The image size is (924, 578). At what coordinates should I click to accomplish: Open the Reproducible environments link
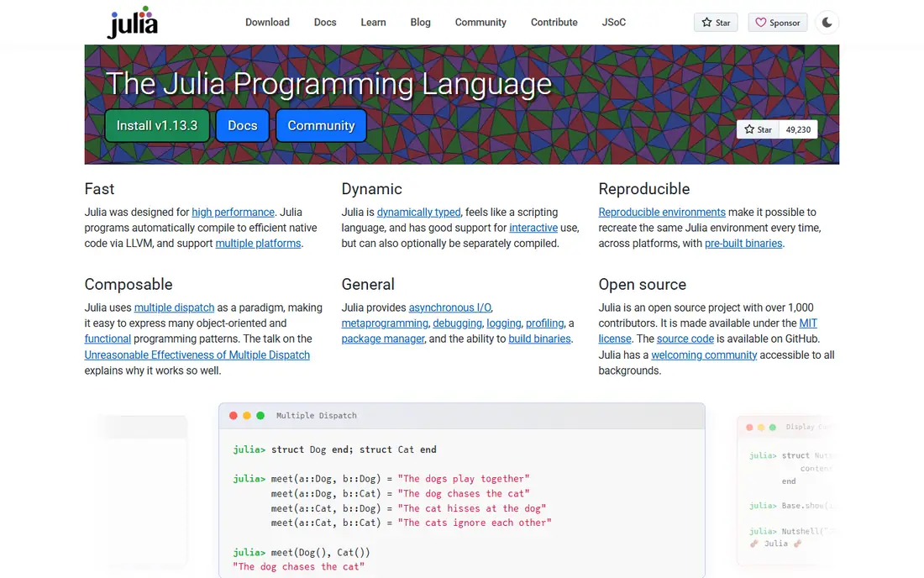[662, 212]
